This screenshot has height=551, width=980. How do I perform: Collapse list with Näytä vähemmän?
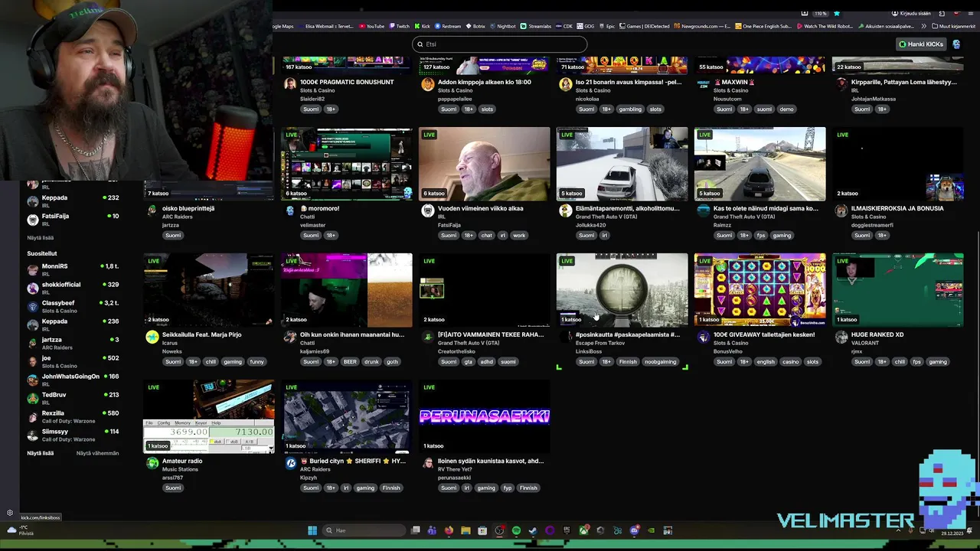pos(97,453)
